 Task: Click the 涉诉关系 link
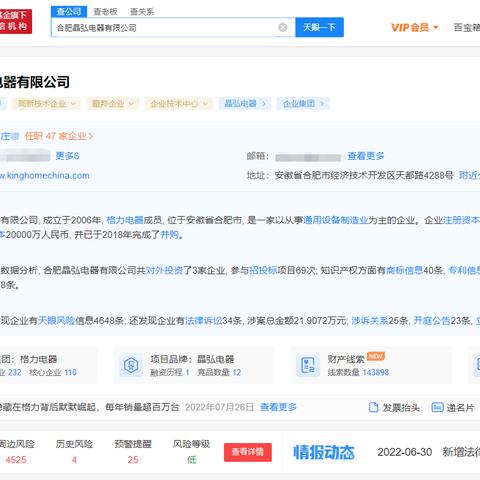[x=370, y=321]
